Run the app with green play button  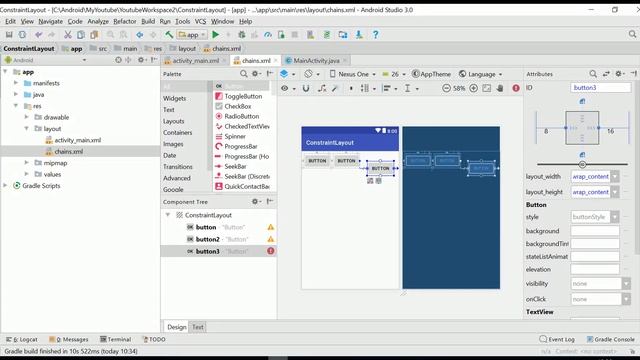coord(216,35)
